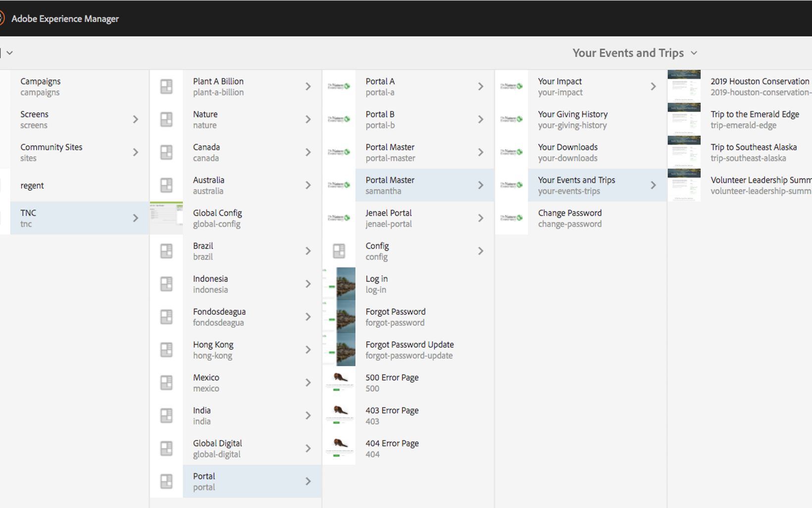This screenshot has width=812, height=508.
Task: Expand the Your Impact chevron
Action: pos(653,87)
